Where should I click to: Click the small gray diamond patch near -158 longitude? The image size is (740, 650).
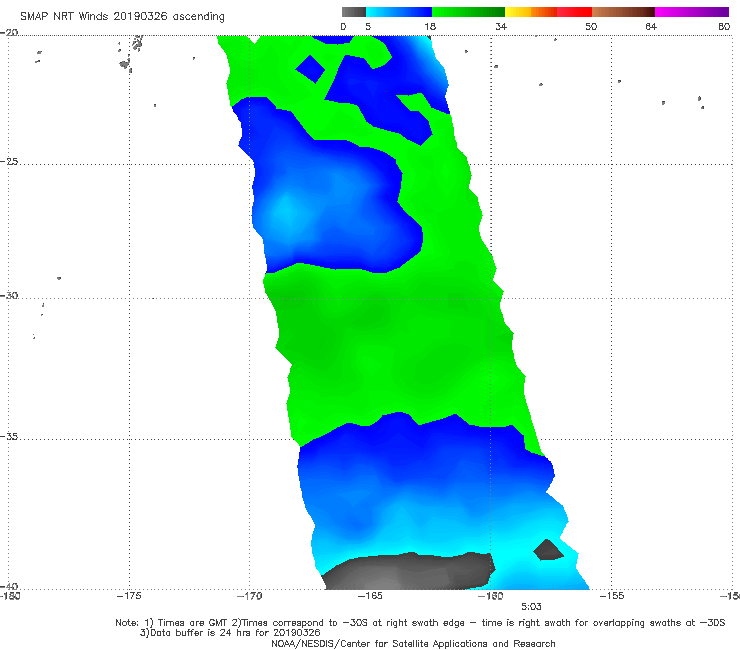click(548, 550)
